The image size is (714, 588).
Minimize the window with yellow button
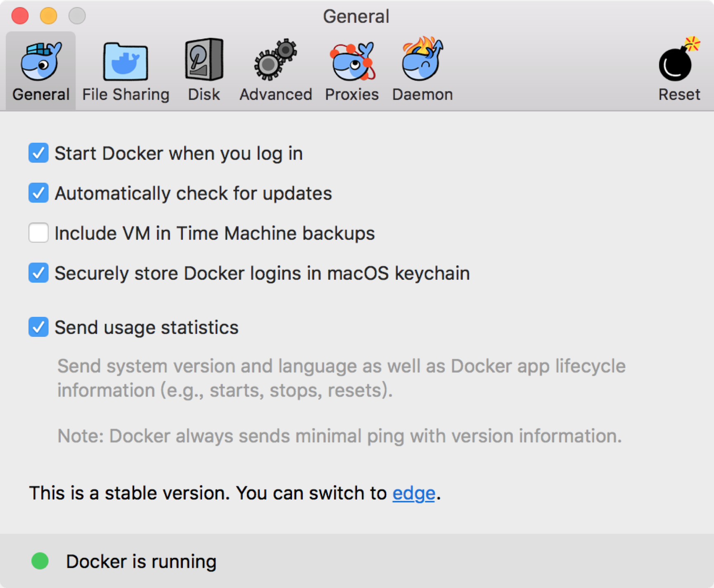pos(48,16)
